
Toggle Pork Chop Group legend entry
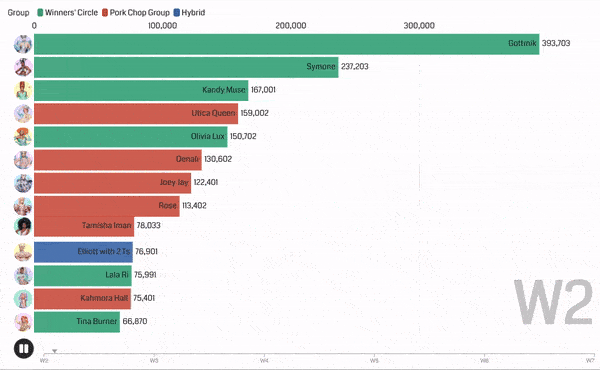click(136, 13)
